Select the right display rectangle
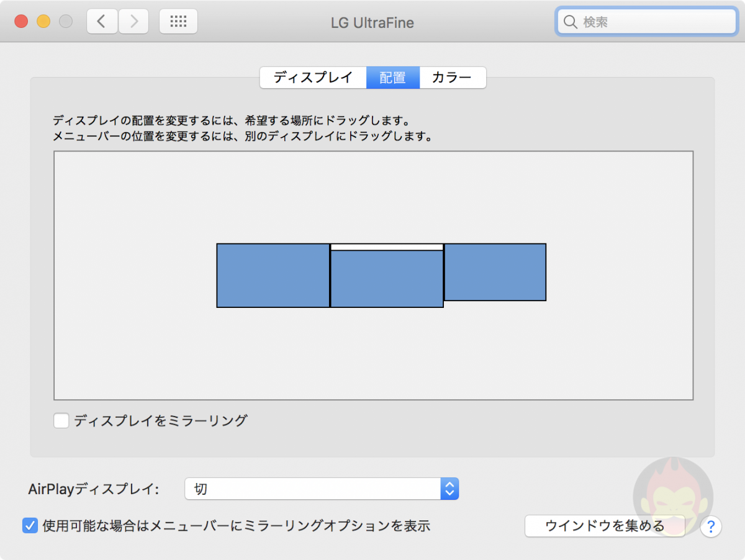 click(x=495, y=272)
